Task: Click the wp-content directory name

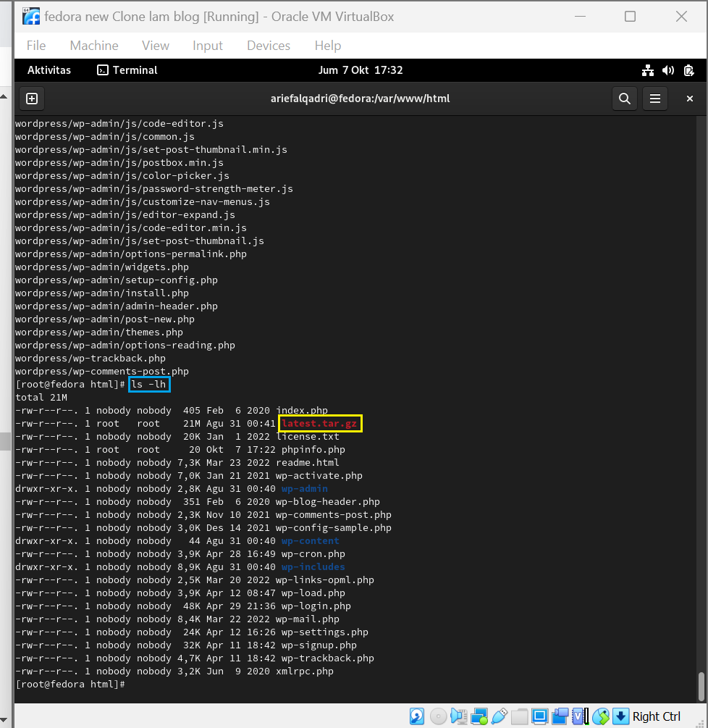Action: 310,541
